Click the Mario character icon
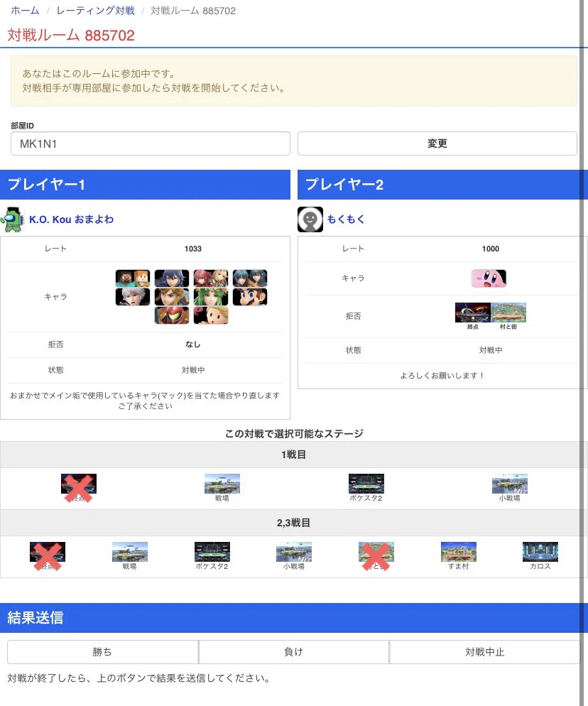Image resolution: width=588 pixels, height=706 pixels. pos(250,297)
